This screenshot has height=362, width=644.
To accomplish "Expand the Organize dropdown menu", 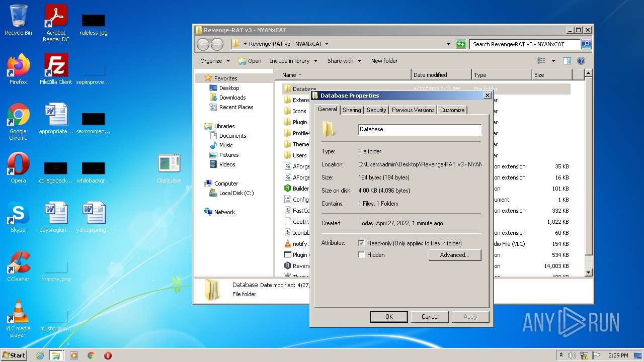I will pos(215,61).
